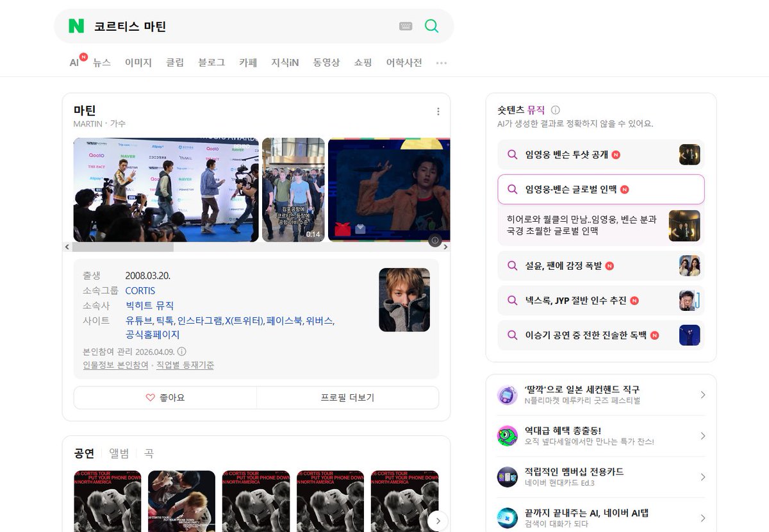Open thumbnail next to 설윤, 팬에 감정 폭발
This screenshot has width=769, height=532.
click(x=690, y=265)
